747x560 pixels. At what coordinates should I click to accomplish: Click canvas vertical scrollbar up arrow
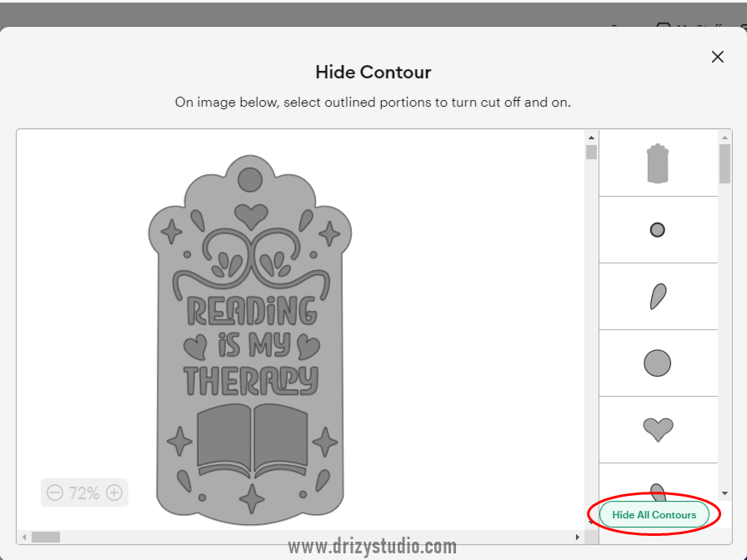pos(591,137)
